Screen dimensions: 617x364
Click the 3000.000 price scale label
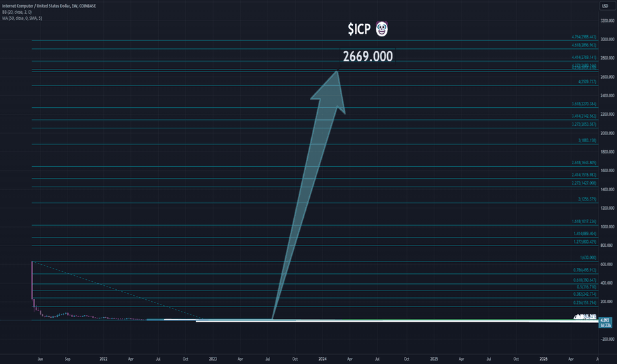[x=607, y=39]
